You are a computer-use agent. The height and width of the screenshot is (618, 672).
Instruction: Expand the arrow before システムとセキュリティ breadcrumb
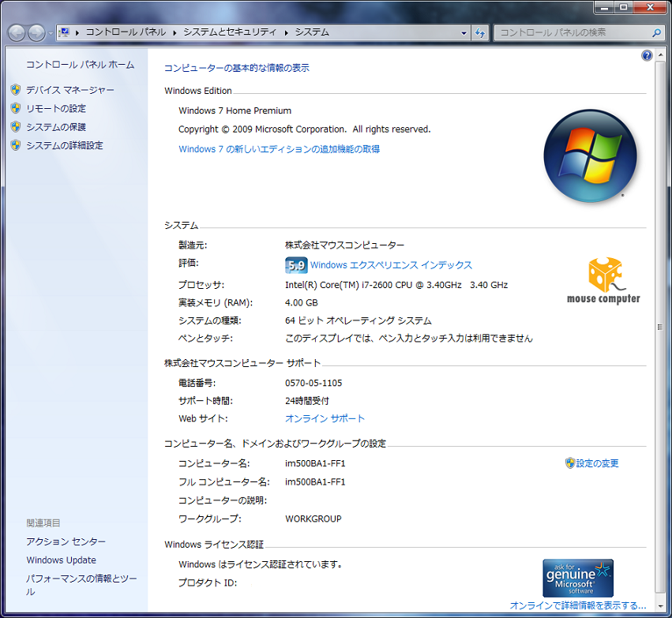(175, 32)
